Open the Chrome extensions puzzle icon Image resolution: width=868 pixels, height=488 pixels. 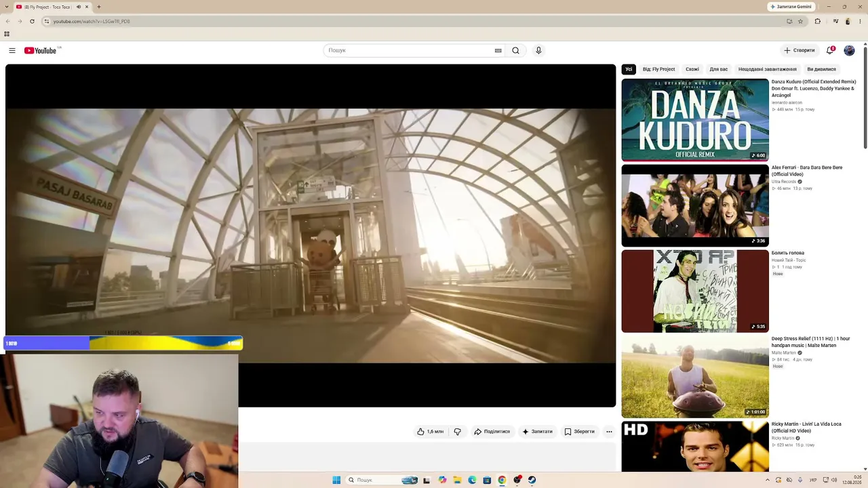[817, 21]
